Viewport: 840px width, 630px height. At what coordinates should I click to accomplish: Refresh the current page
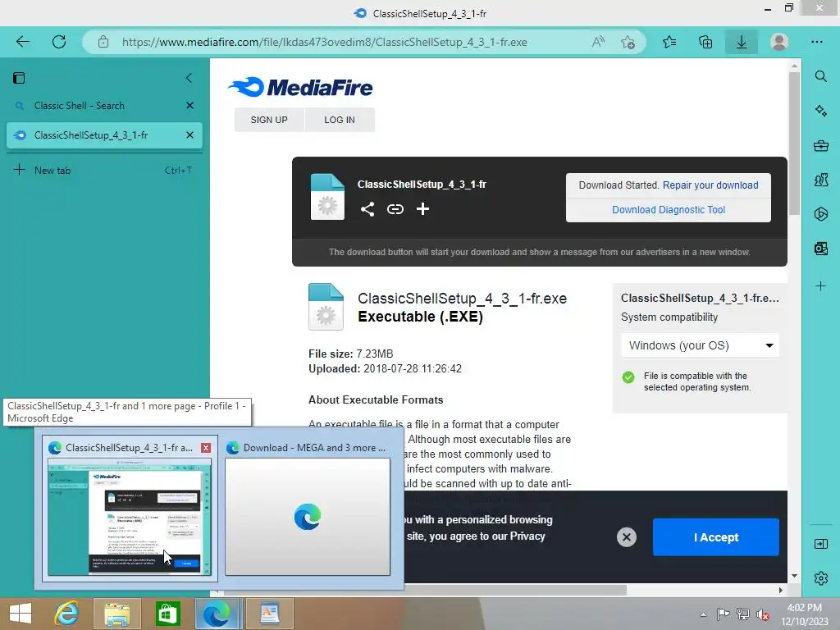(x=59, y=42)
